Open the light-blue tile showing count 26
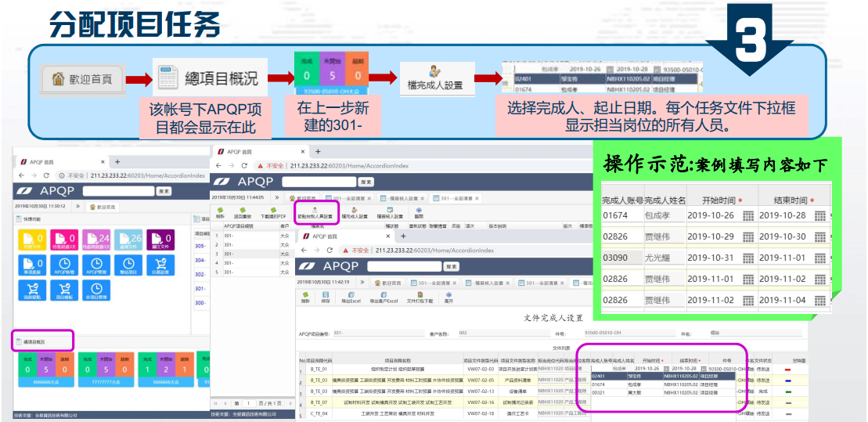The height and width of the screenshot is (422, 868). (x=128, y=240)
